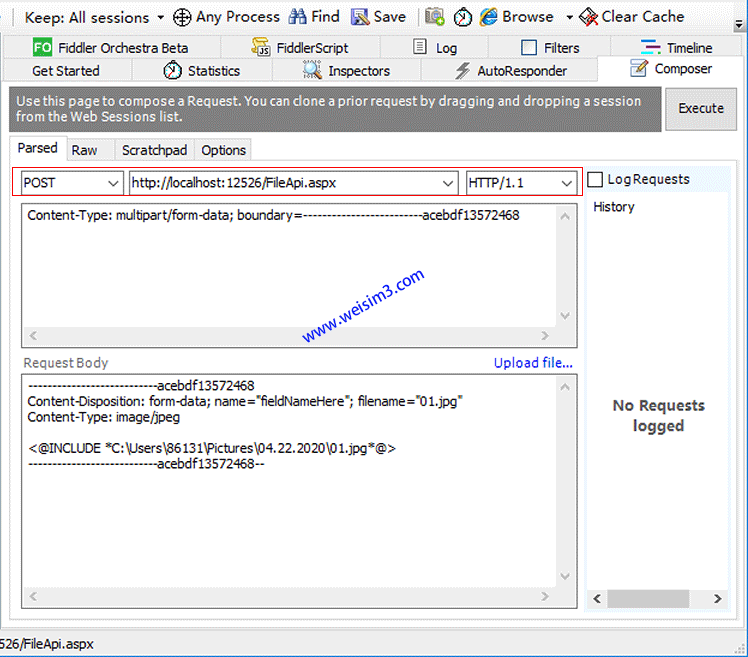Click Request Body scroll down arrow
The height and width of the screenshot is (657, 748).
[565, 576]
